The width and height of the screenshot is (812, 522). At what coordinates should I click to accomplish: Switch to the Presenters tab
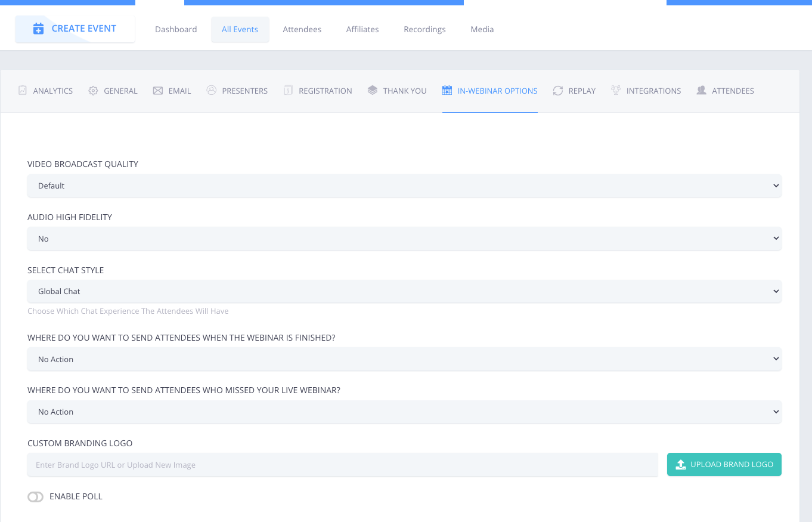point(237,91)
